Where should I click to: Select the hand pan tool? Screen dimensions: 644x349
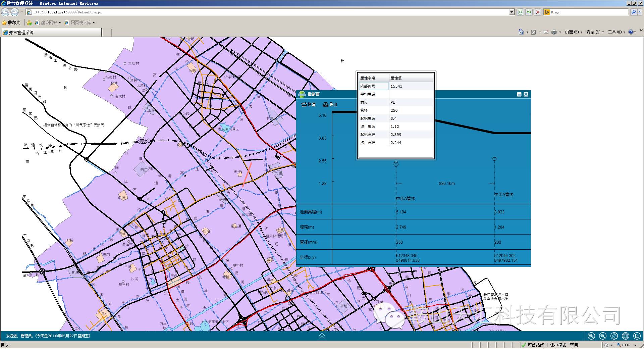point(614,336)
